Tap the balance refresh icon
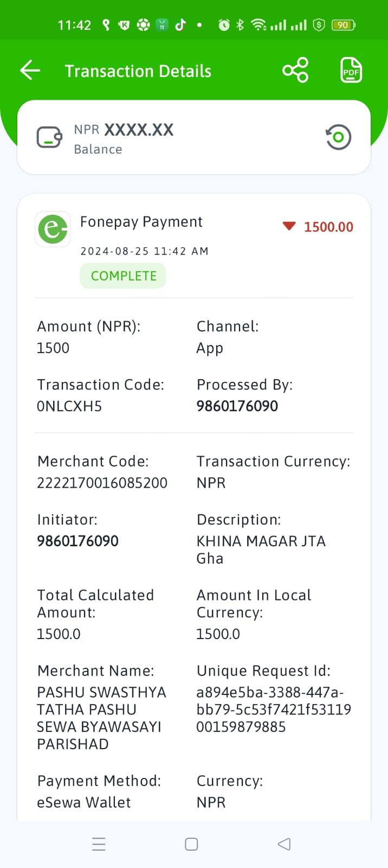Image resolution: width=388 pixels, height=868 pixels. pyautogui.click(x=338, y=137)
